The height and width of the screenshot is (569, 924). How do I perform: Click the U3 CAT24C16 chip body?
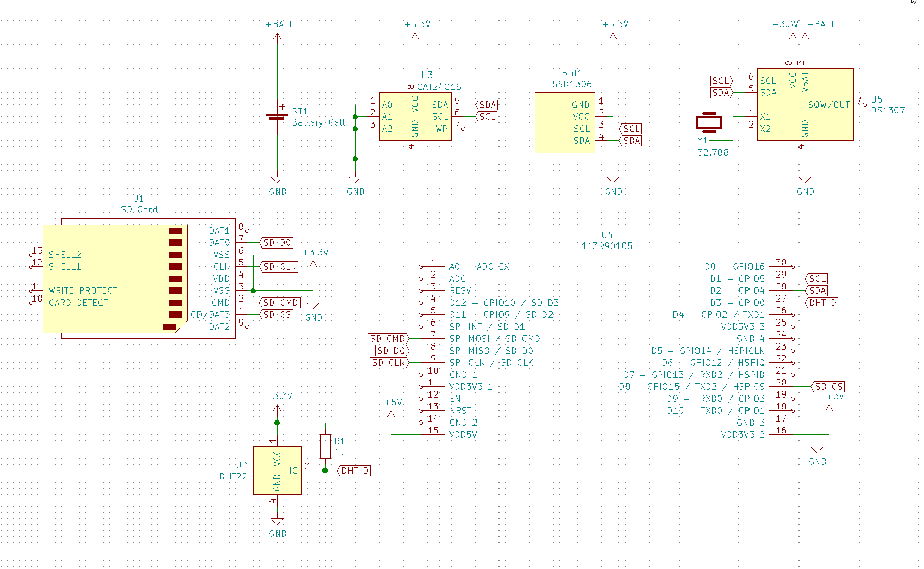(415, 117)
